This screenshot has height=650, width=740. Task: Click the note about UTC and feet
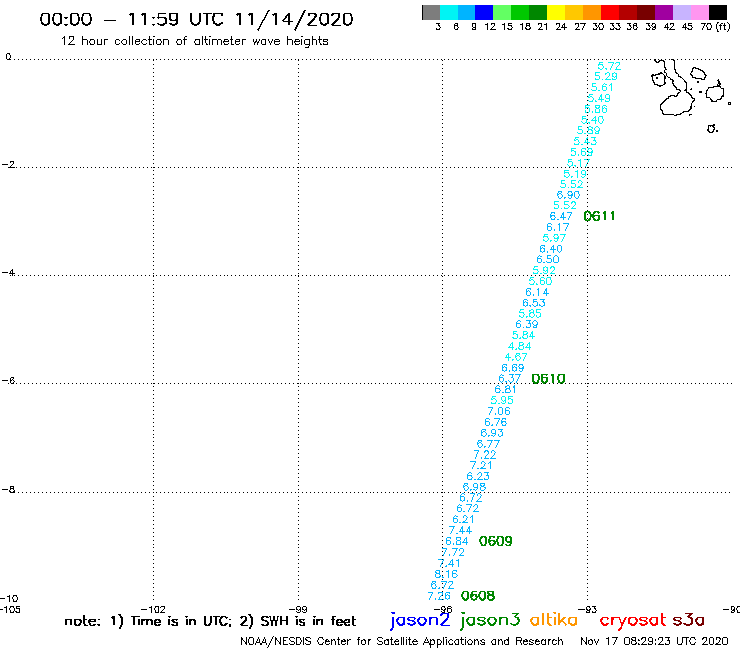tap(210, 621)
